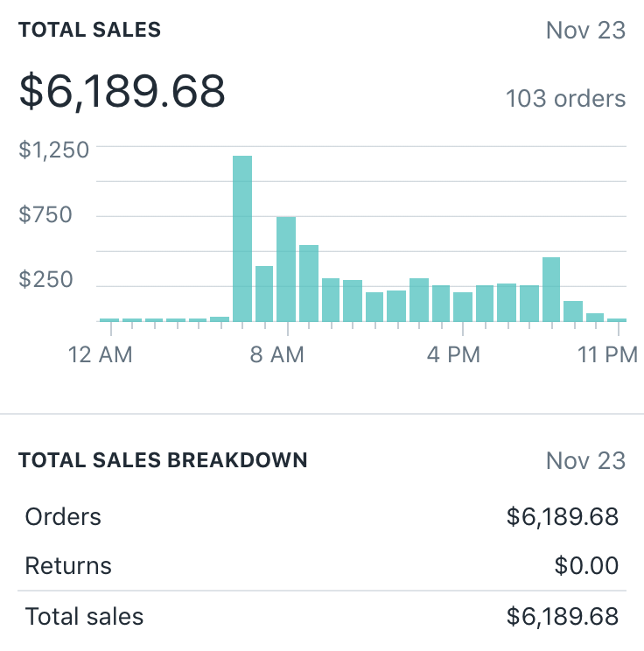
Task: Click the 103 orders count
Action: (565, 99)
